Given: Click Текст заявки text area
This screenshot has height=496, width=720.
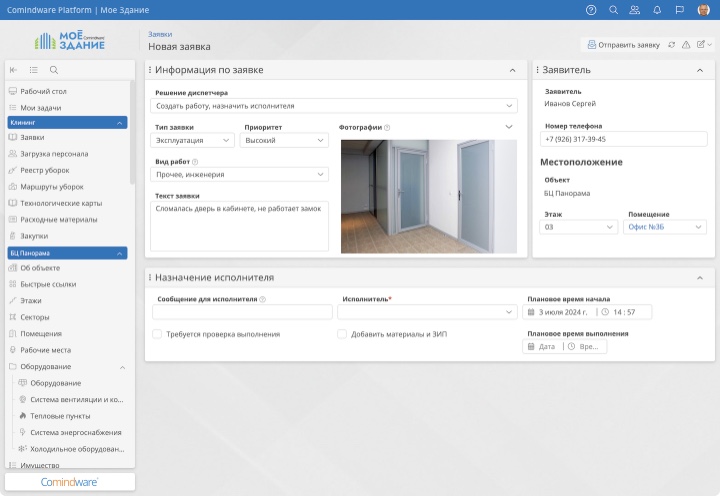Looking at the screenshot, I should click(239, 226).
